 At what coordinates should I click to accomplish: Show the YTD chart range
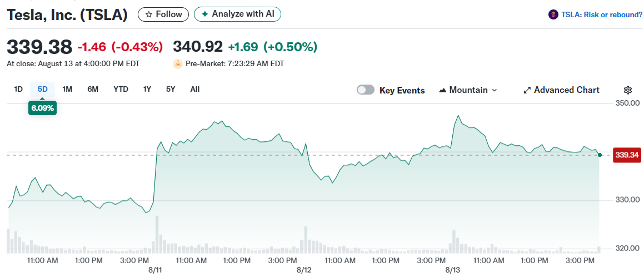pos(121,89)
